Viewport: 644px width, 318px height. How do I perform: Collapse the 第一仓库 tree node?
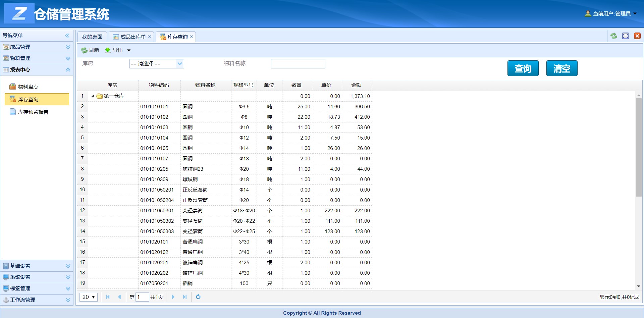tap(93, 96)
